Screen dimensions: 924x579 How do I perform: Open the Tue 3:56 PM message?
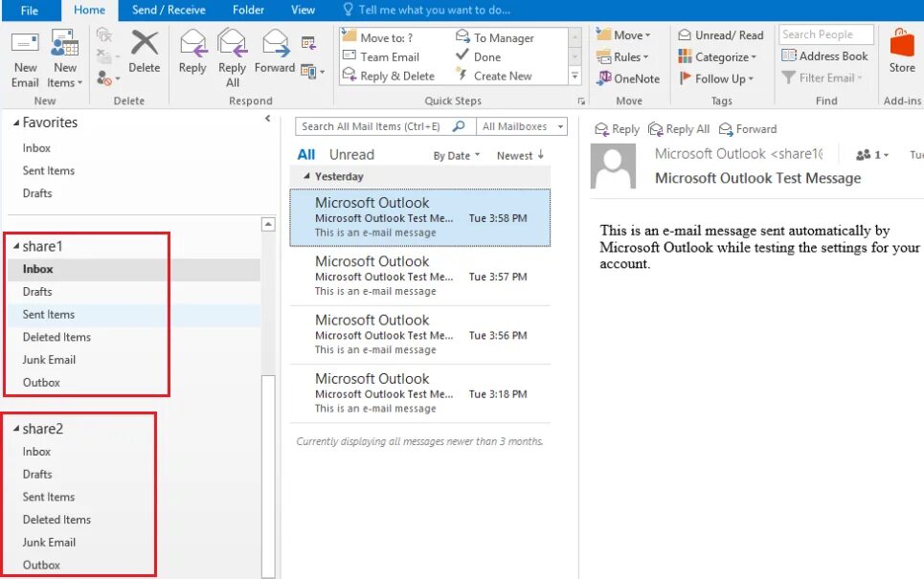point(420,335)
